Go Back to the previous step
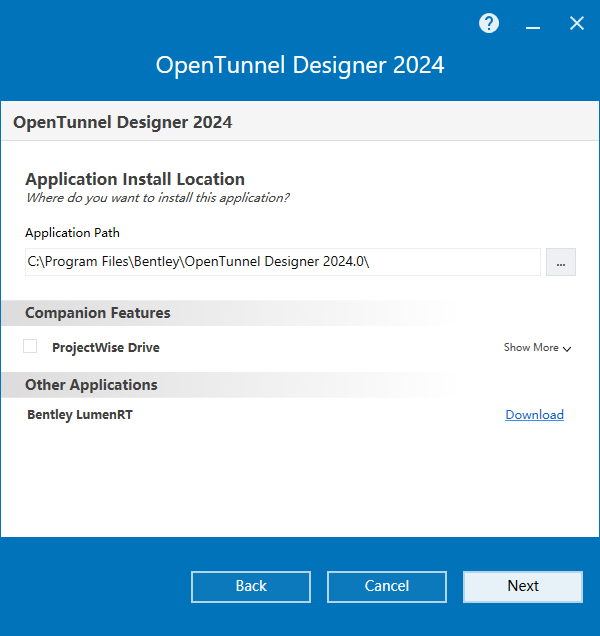 point(251,587)
